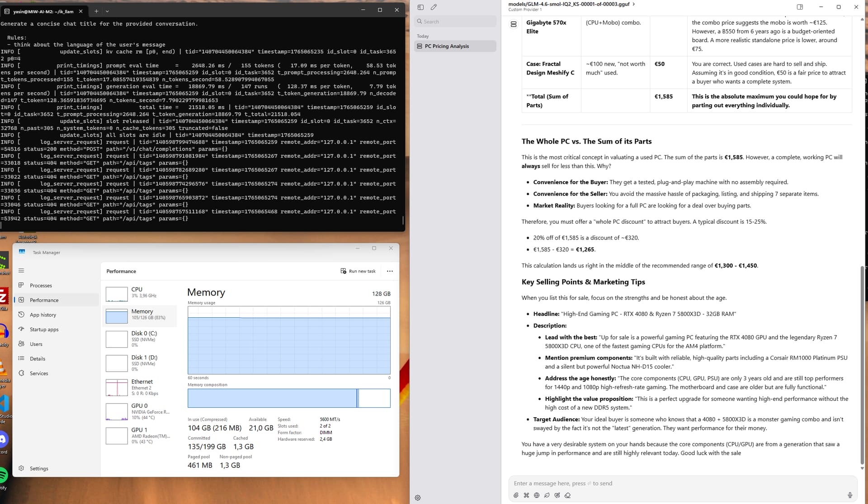Start a new chat with pencil icon
This screenshot has width=868, height=504.
coord(434,7)
